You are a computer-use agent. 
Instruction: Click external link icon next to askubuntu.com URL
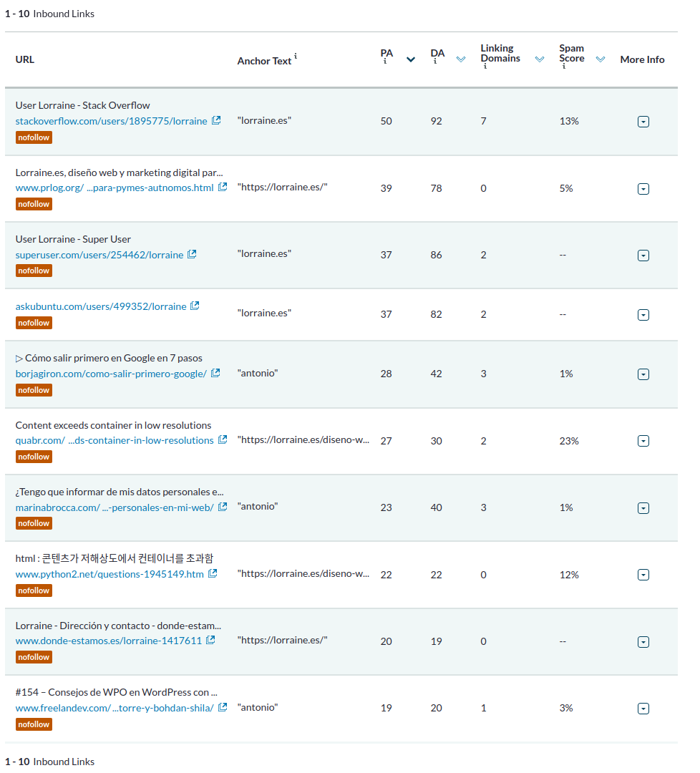click(195, 306)
